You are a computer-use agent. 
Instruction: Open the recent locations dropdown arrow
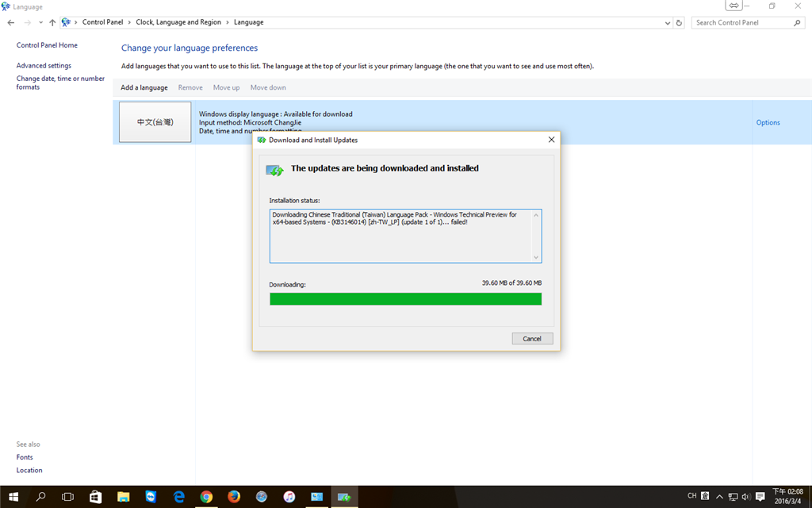(x=40, y=22)
